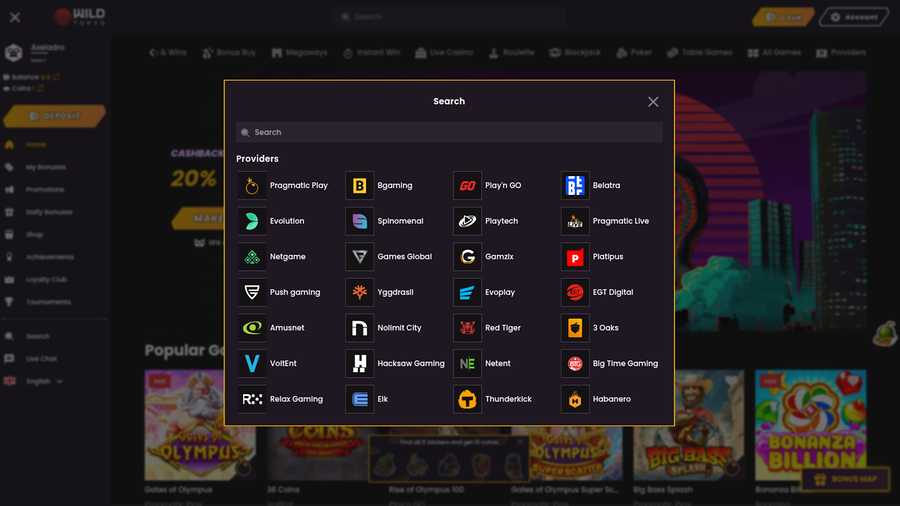The height and width of the screenshot is (506, 900).
Task: Click the yellow Deposit button in sidebar
Action: point(55,116)
